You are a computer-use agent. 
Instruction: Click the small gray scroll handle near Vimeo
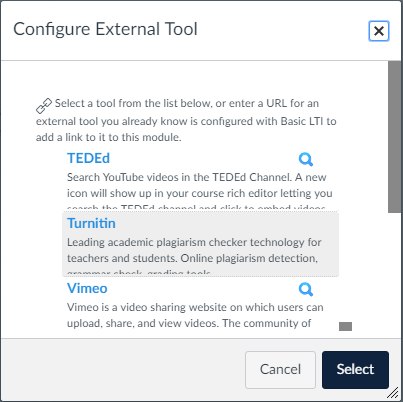345,327
